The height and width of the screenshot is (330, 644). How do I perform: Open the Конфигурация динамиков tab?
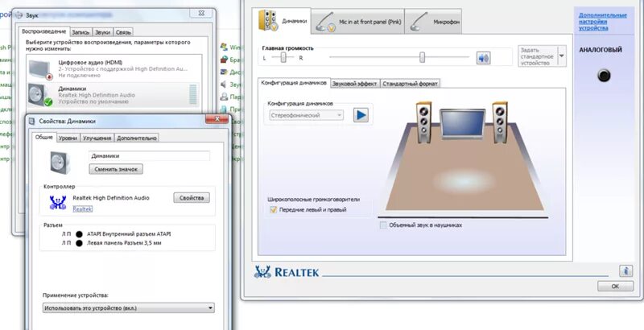point(294,83)
